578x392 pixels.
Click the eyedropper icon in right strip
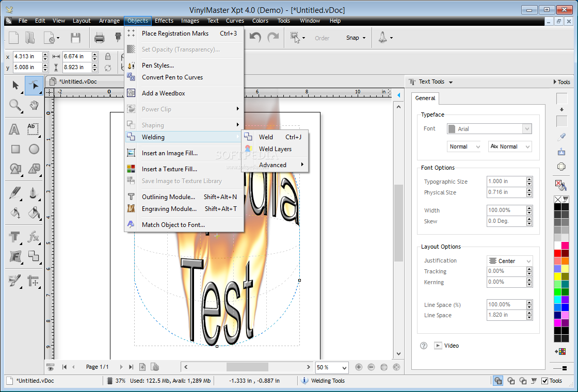click(x=561, y=137)
